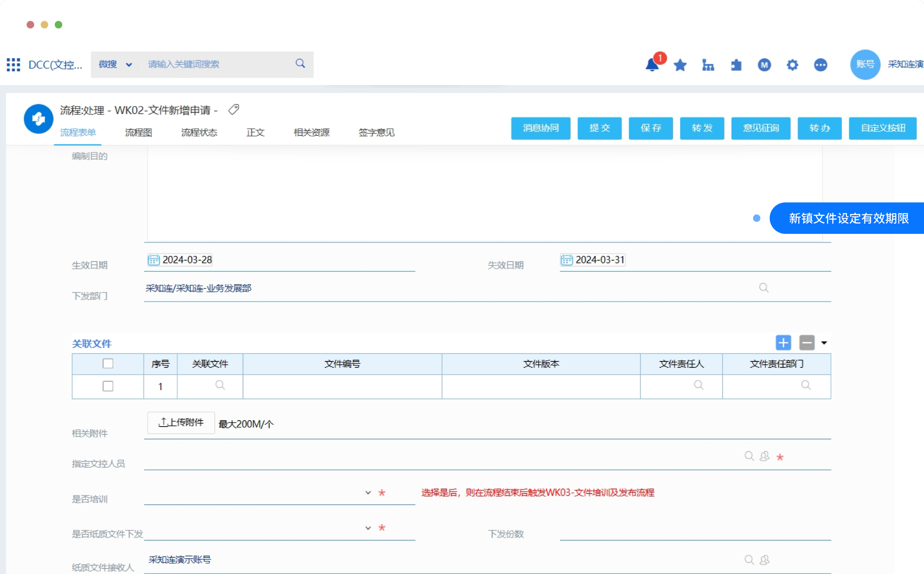
Task: Open the 是否纸质文件下发 dropdown
Action: [368, 528]
